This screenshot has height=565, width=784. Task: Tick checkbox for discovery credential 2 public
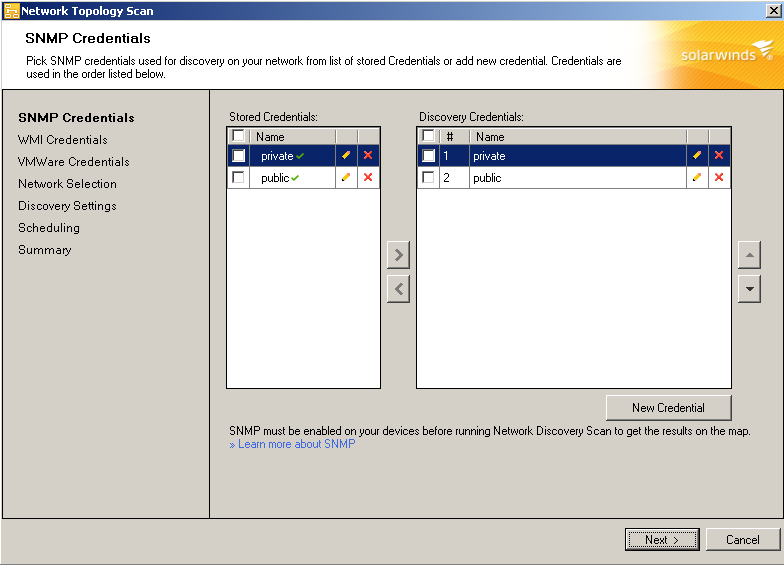click(428, 178)
